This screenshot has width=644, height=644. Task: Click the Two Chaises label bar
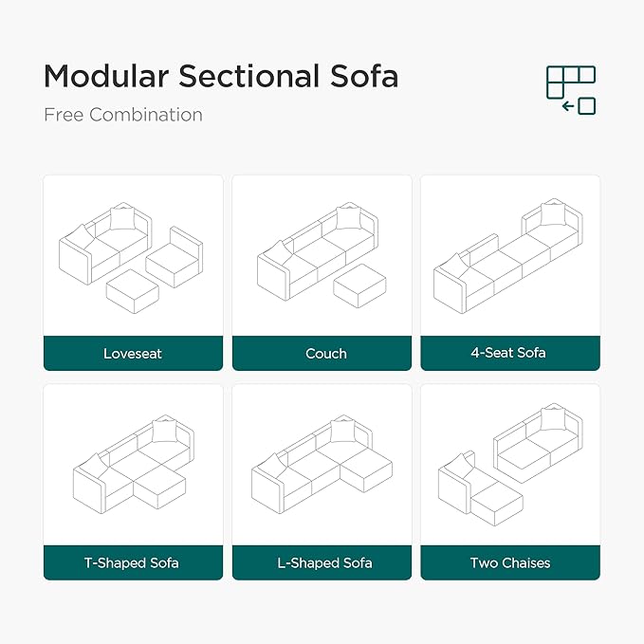510,562
